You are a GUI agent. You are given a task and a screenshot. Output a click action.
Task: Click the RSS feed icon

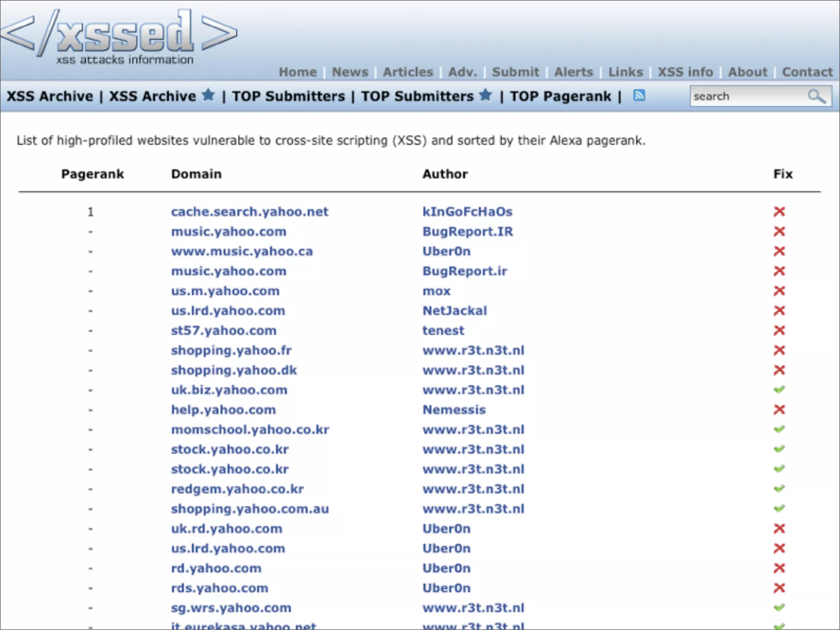639,95
